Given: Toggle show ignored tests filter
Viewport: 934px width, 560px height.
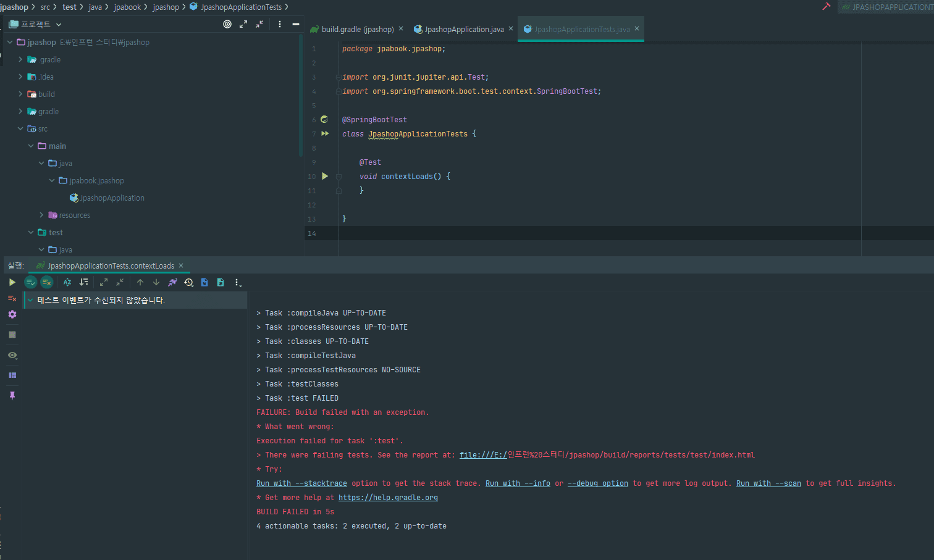Looking at the screenshot, I should 47,282.
